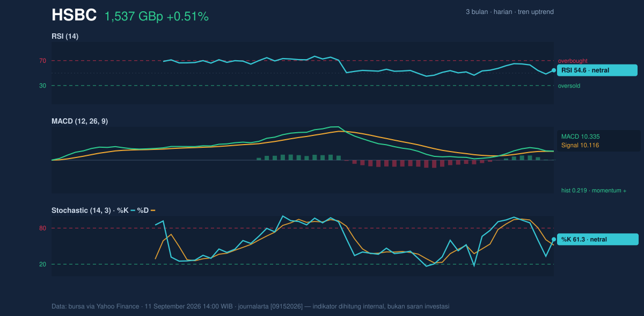Screen dimensions: 644x316
Task: Click the %D orange legend swatch
Action: coord(153,210)
